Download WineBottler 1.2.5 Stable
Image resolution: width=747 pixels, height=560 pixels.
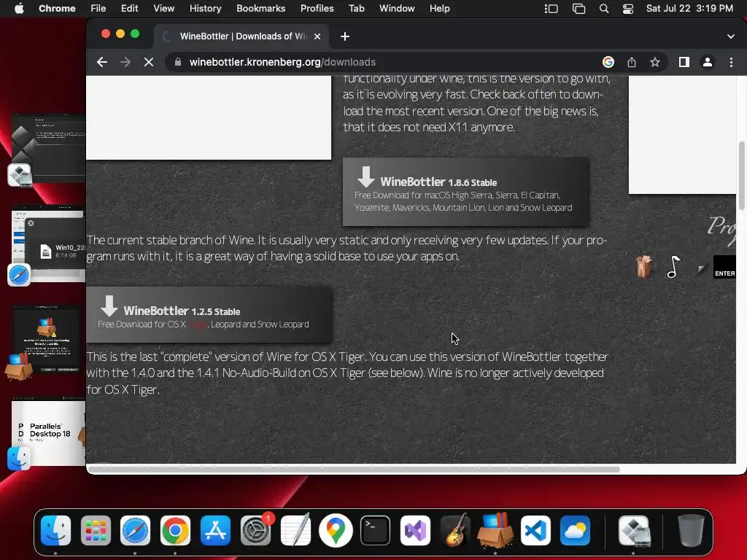click(x=209, y=314)
